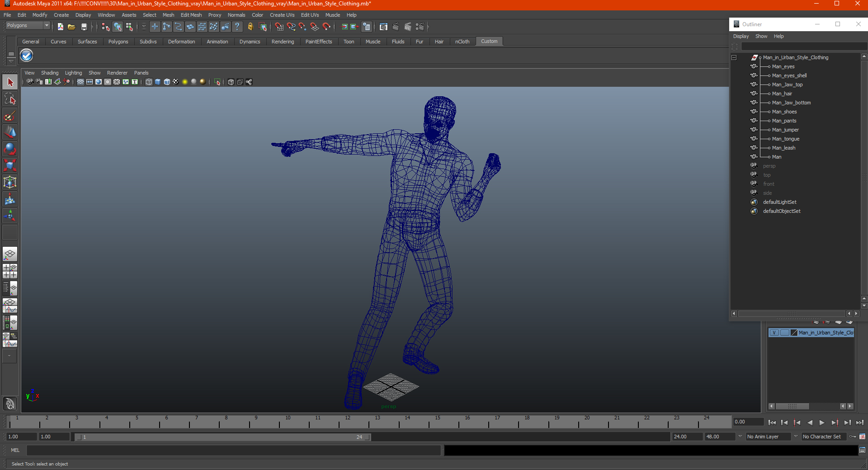Screen dimensions: 868x470
Task: Switch to single perspective view layout
Action: 10,254
